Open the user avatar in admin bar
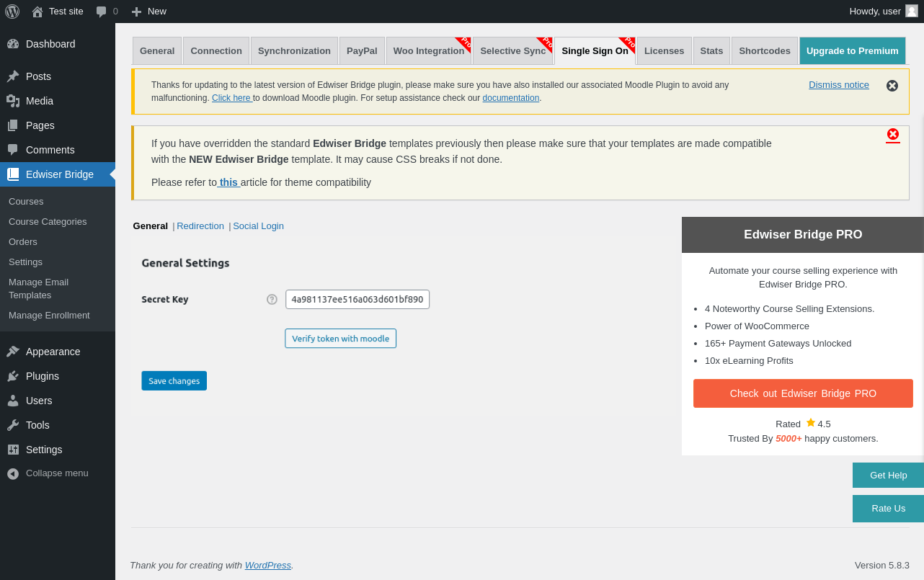The image size is (924, 580). pos(912,11)
